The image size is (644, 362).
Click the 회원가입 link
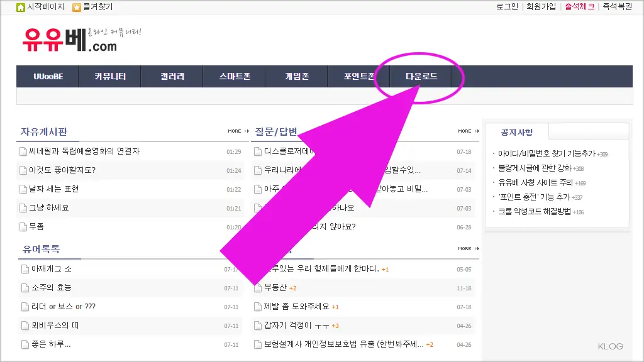coord(541,6)
